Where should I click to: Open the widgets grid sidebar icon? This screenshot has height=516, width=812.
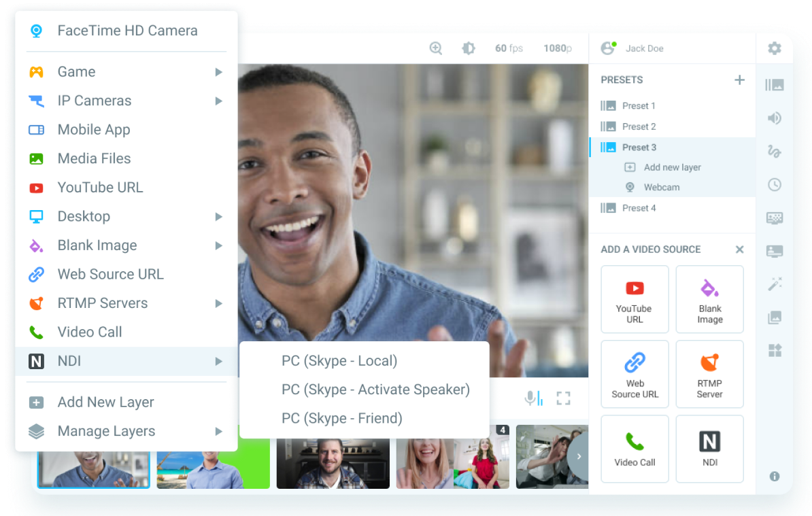774,350
